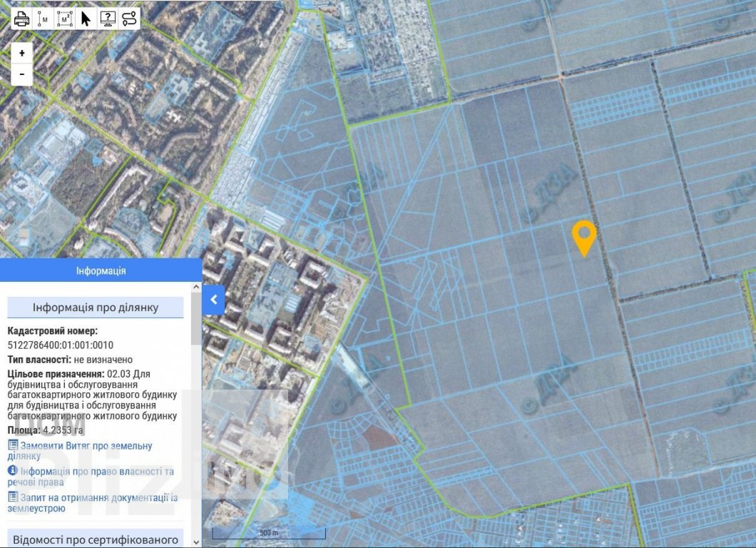Click the scroll down arrow in panel
This screenshot has width=756, height=548.
pos(197,542)
